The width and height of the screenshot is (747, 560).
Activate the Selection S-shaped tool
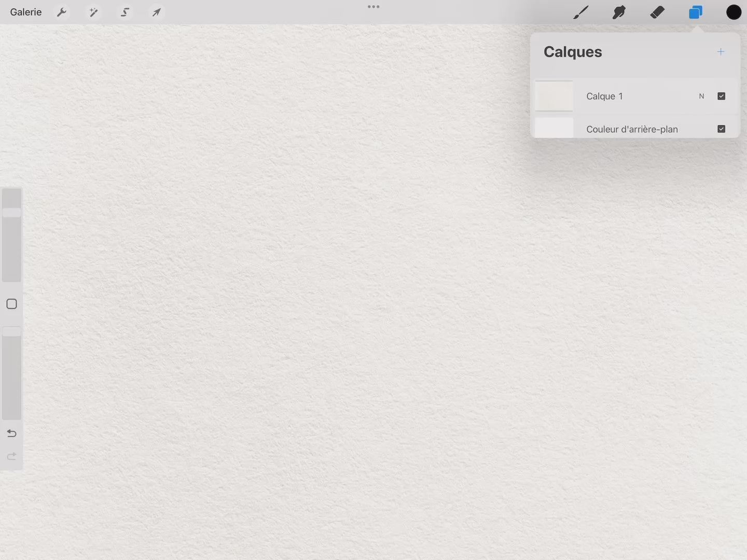click(x=125, y=12)
